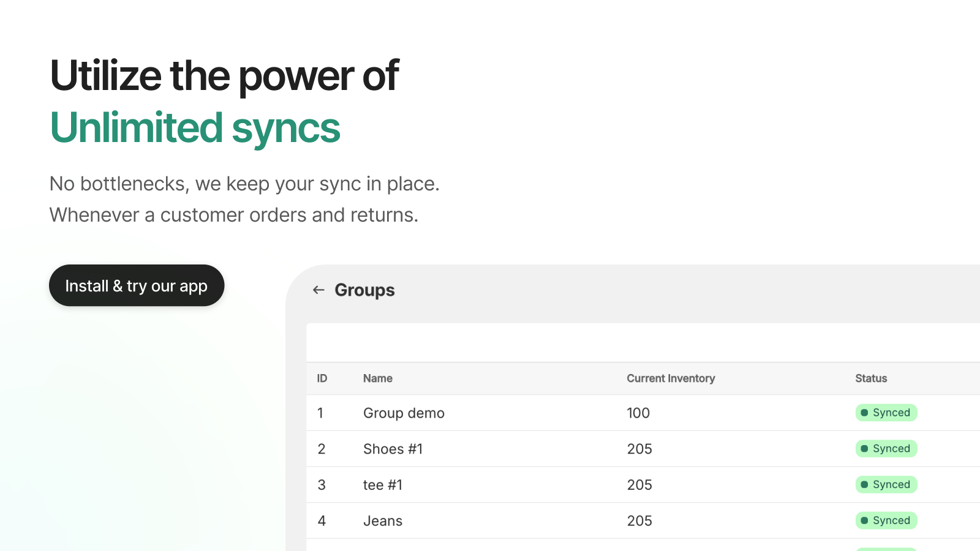Click ID 2 in the table
This screenshot has height=551, width=980.
coord(322,449)
